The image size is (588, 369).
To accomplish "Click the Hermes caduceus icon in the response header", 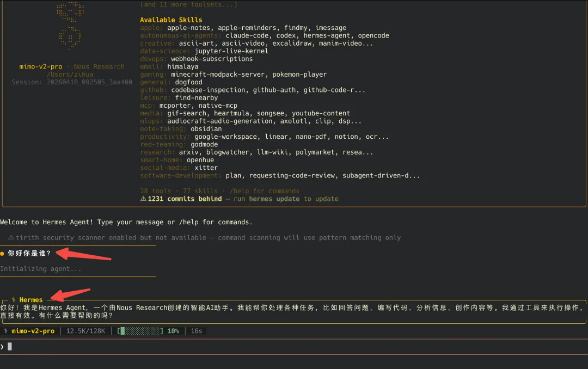I will click(x=14, y=300).
